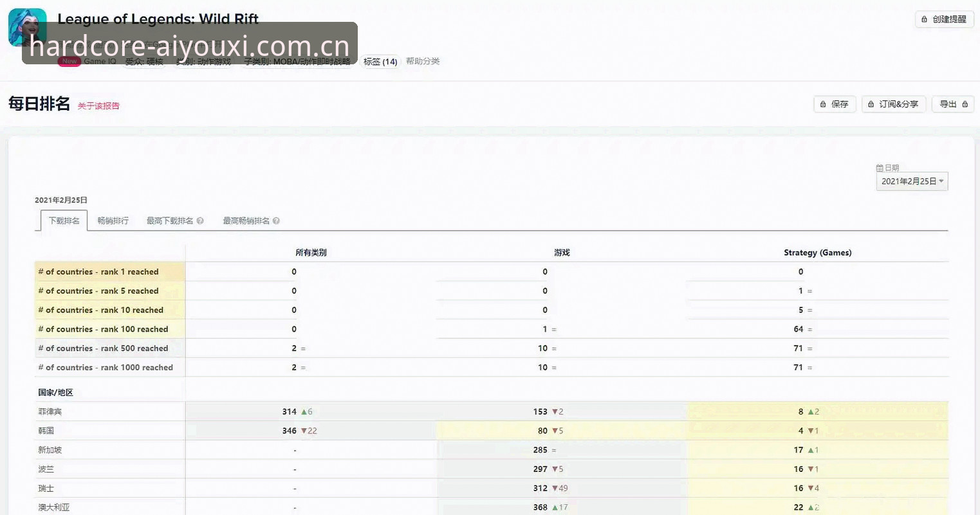980x515 pixels.
Task: Click the 菲律宾 country row label
Action: click(x=50, y=411)
